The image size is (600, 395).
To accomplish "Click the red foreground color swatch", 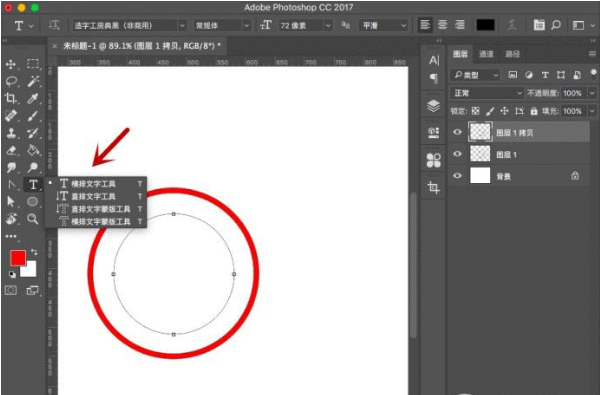I will point(18,258).
